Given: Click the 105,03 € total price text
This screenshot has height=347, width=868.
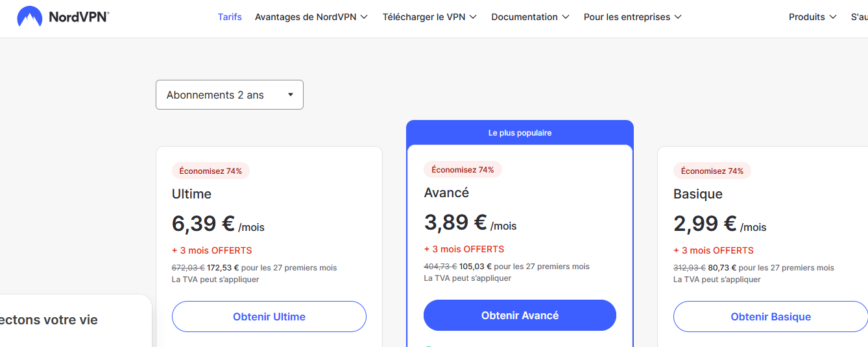Looking at the screenshot, I should (476, 266).
